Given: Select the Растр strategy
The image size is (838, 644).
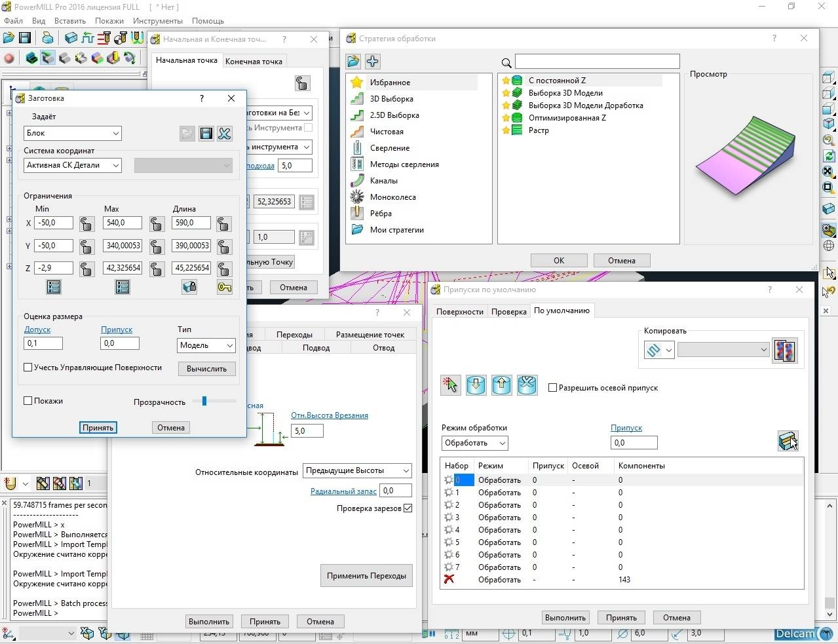Looking at the screenshot, I should pyautogui.click(x=539, y=130).
